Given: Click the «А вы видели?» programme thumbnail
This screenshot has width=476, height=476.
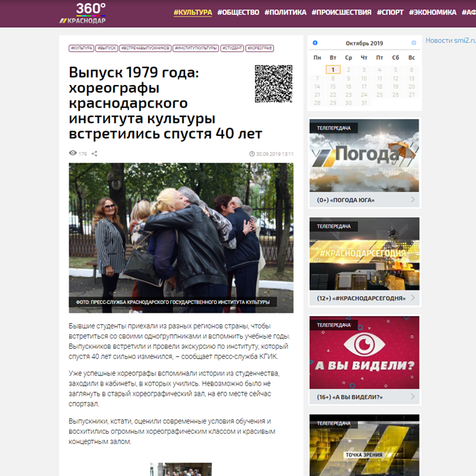Looking at the screenshot, I should coord(364,352).
